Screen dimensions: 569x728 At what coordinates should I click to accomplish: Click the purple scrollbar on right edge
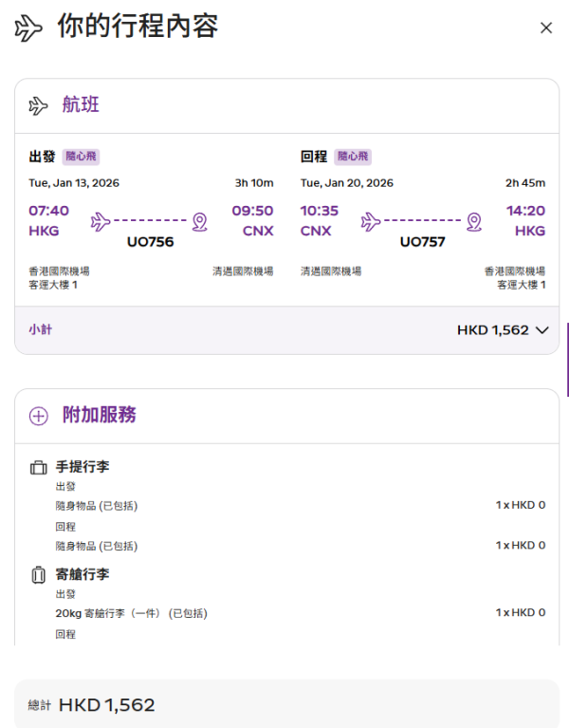tap(568, 360)
